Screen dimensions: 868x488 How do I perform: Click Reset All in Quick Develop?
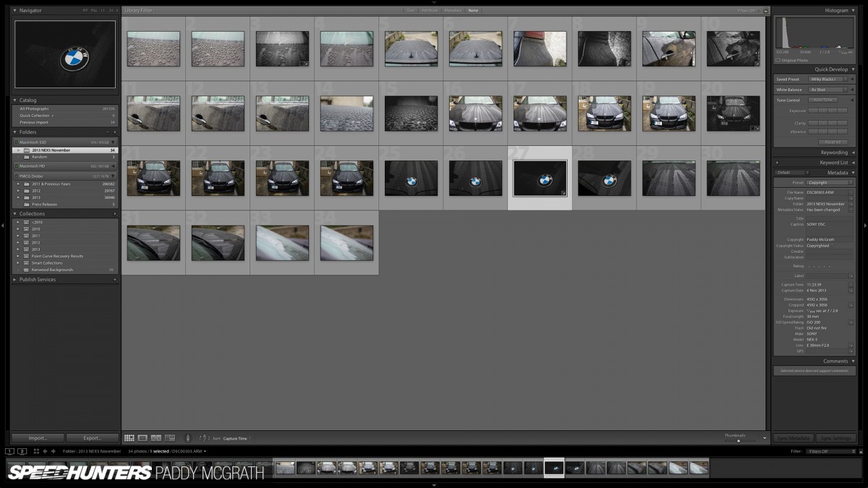(x=833, y=142)
